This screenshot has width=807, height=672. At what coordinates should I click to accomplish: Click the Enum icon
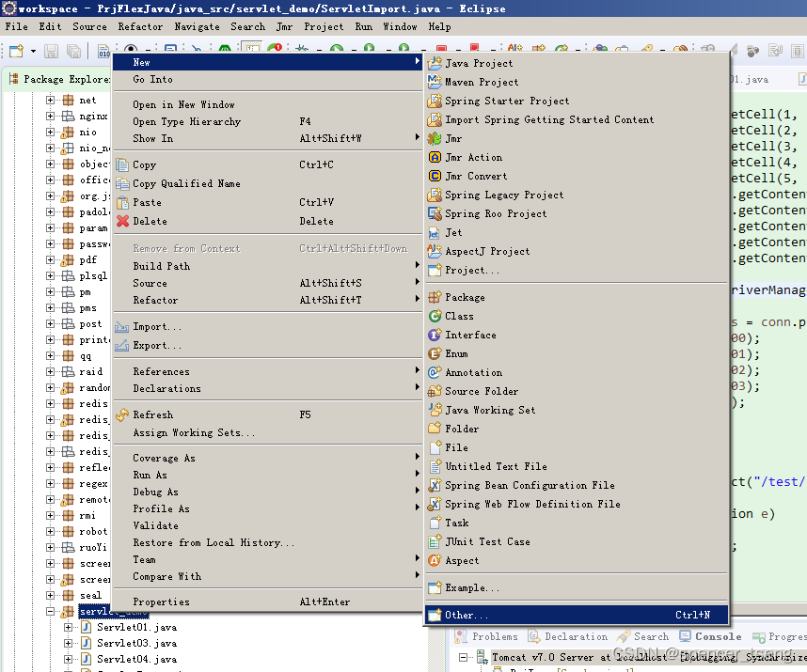point(435,353)
